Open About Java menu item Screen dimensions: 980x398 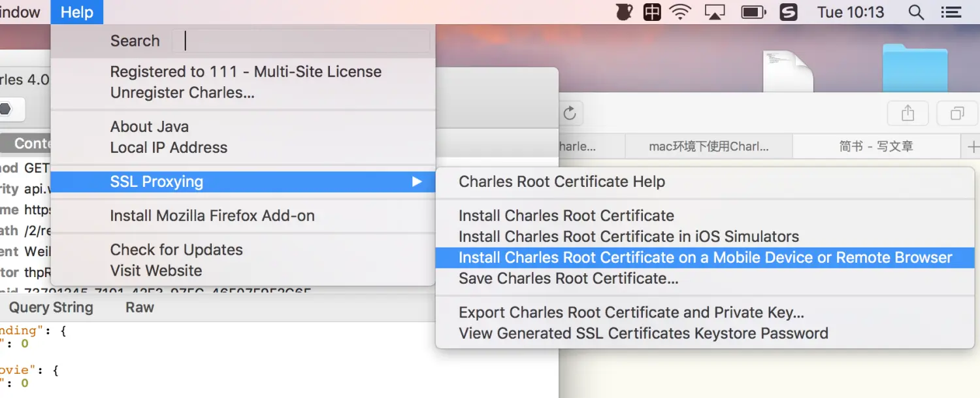150,127
